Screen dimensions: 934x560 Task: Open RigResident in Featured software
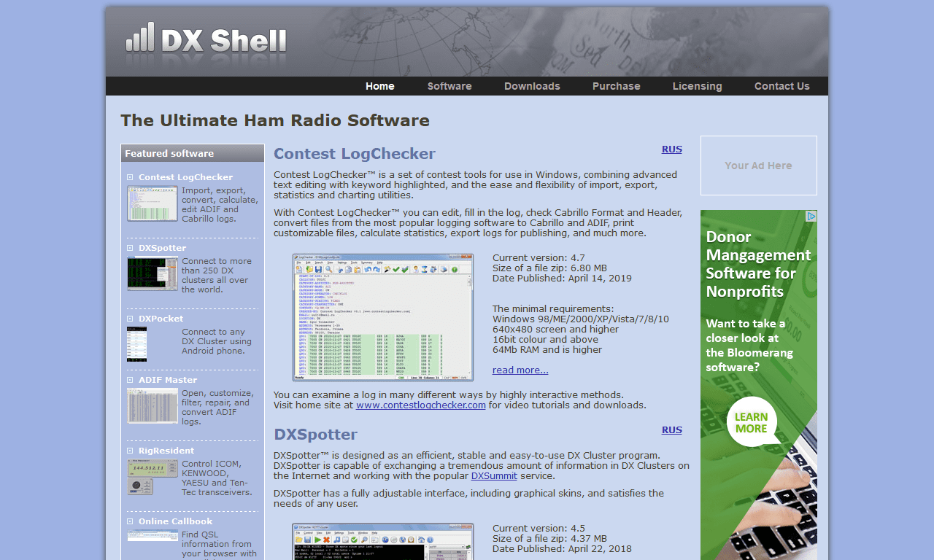(x=166, y=451)
